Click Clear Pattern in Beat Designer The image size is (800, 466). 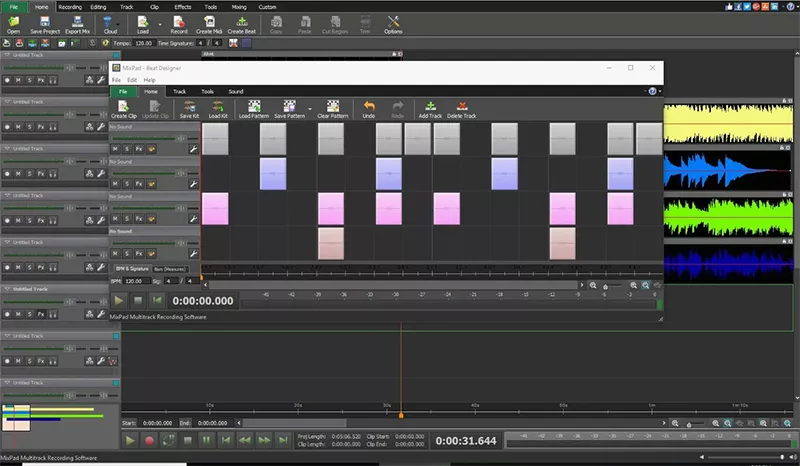pos(333,110)
